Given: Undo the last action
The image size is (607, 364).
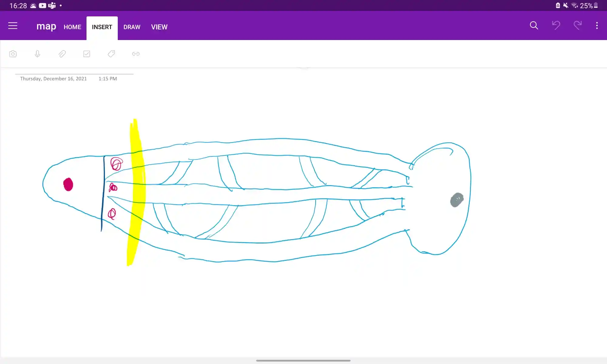Looking at the screenshot, I should pyautogui.click(x=556, y=25).
